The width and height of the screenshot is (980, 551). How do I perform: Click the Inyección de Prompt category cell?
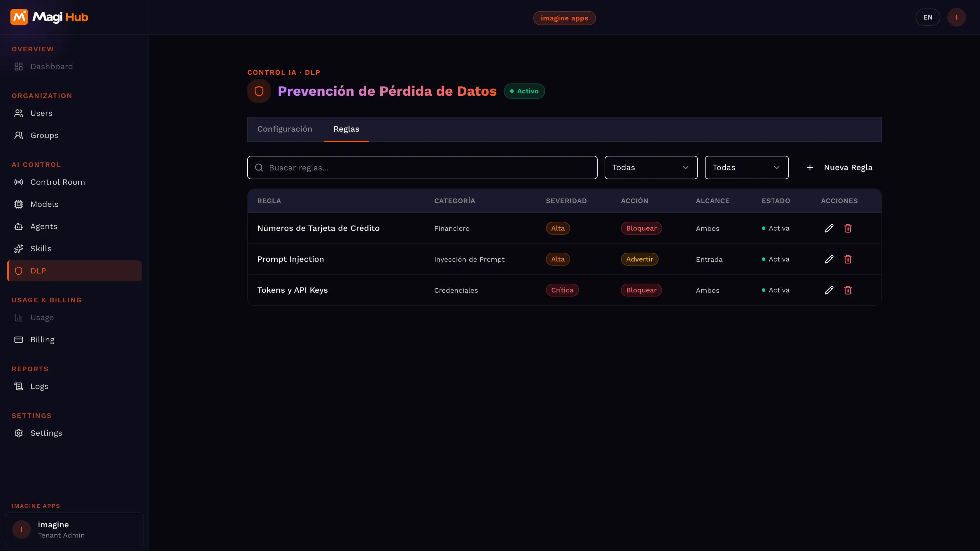pyautogui.click(x=469, y=259)
